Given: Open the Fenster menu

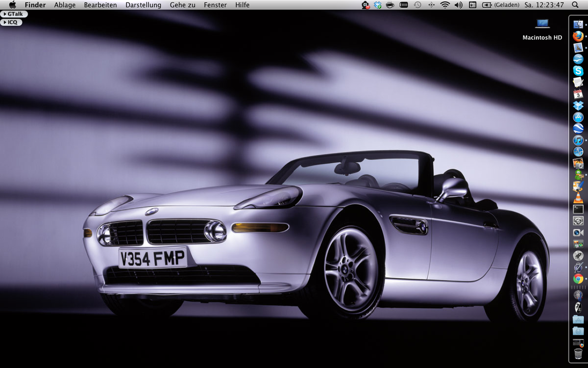Looking at the screenshot, I should coord(215,5).
